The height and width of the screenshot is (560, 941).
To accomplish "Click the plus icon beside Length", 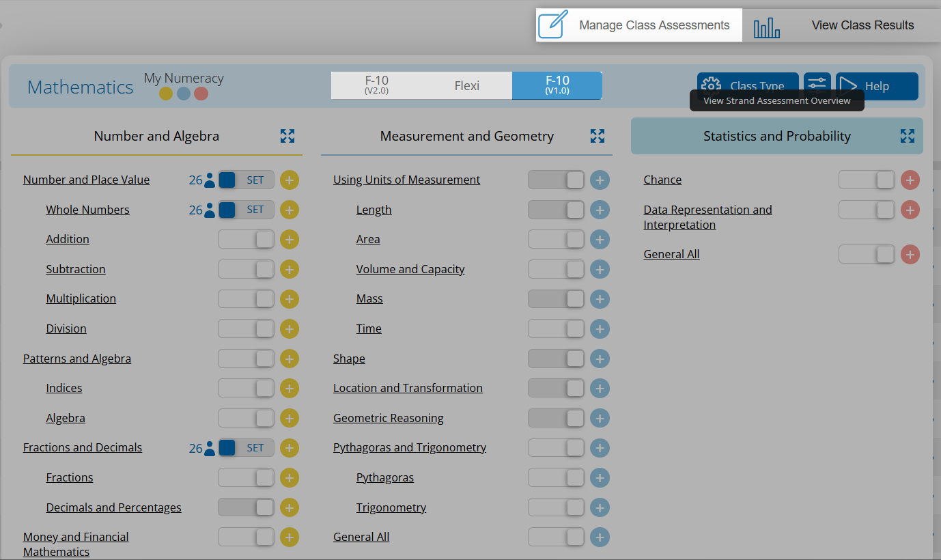I will tap(600, 210).
